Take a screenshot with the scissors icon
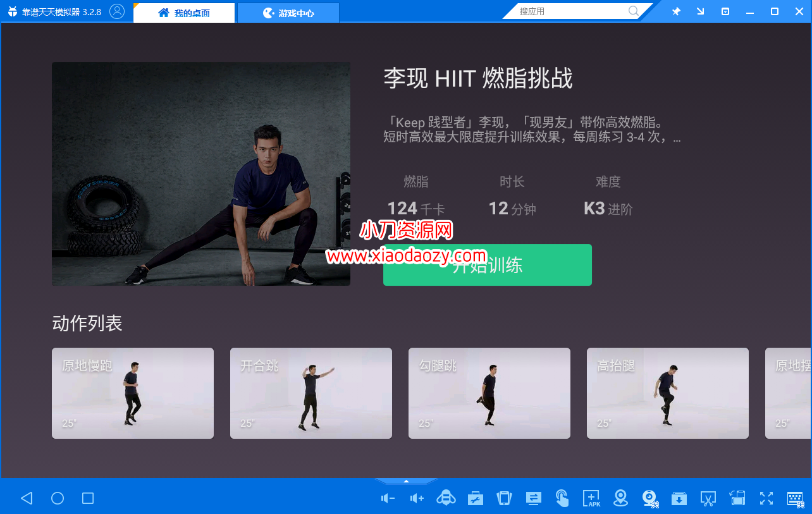This screenshot has height=514, width=812. coord(708,499)
